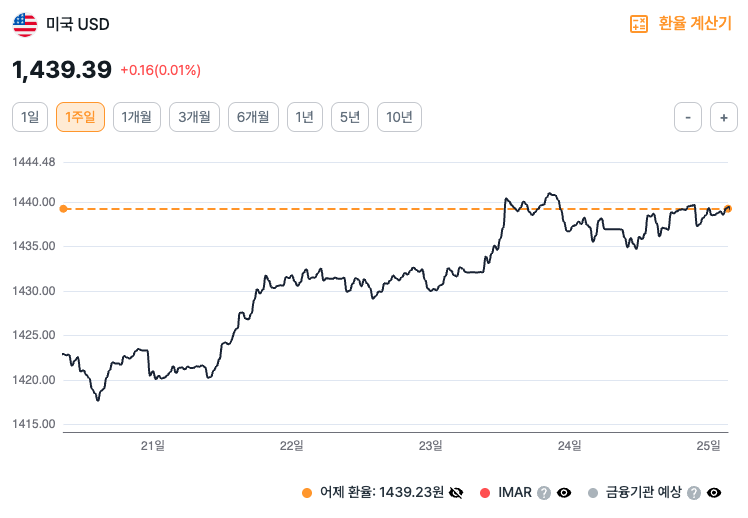
Task: Click the 금융기관 예상 help question mark
Action: click(694, 492)
